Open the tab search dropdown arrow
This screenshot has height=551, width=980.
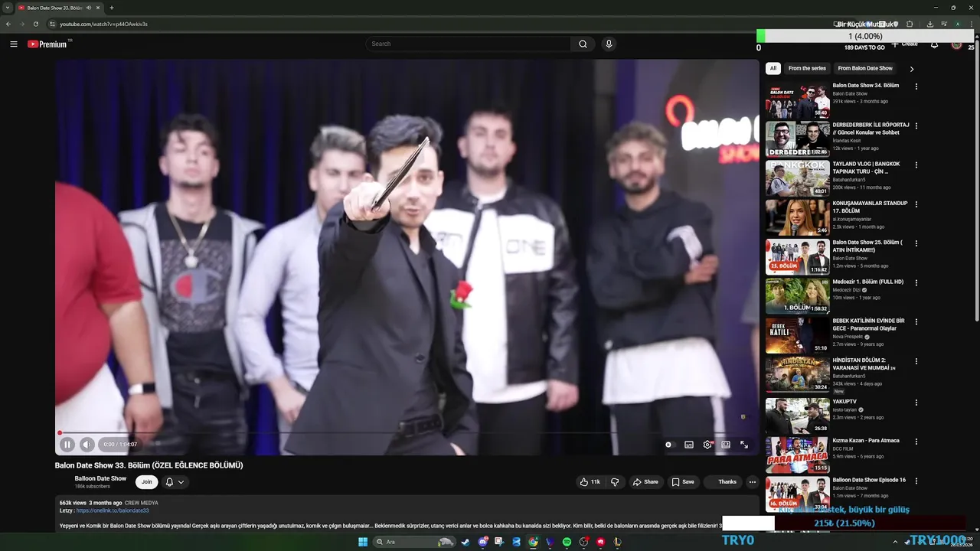[x=7, y=8]
